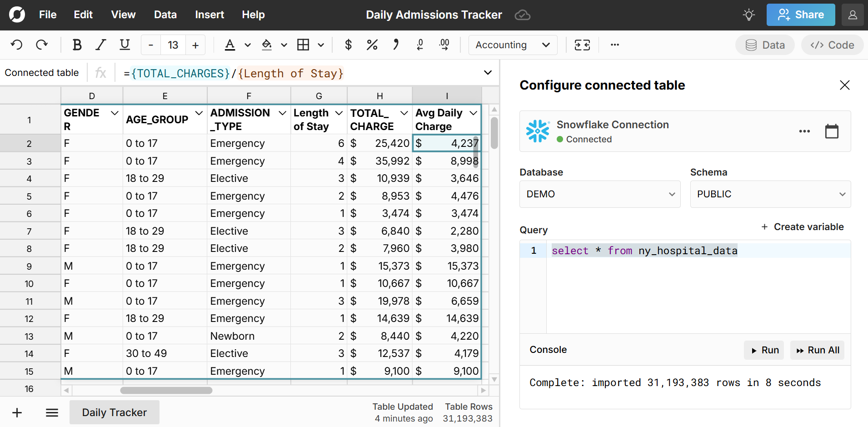Apply percent format icon
This screenshot has height=427, width=868.
372,45
